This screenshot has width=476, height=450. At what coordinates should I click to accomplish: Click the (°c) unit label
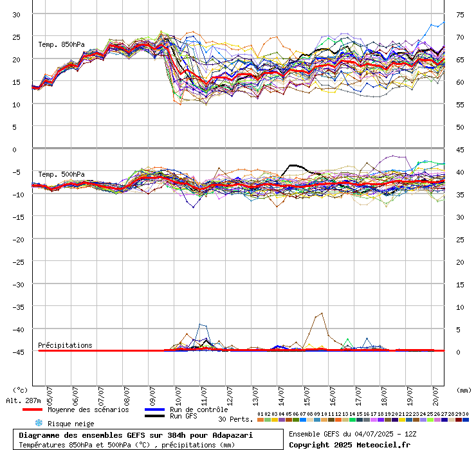click(20, 390)
